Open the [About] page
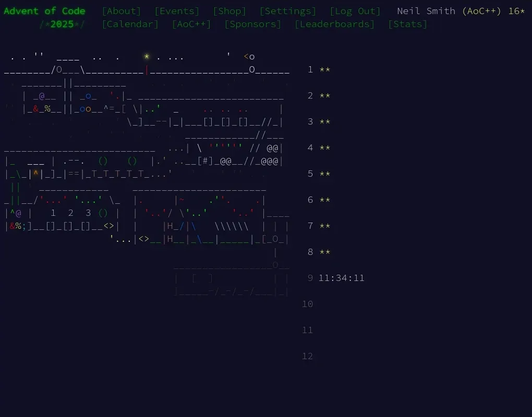The width and height of the screenshot is (532, 417). point(122,10)
